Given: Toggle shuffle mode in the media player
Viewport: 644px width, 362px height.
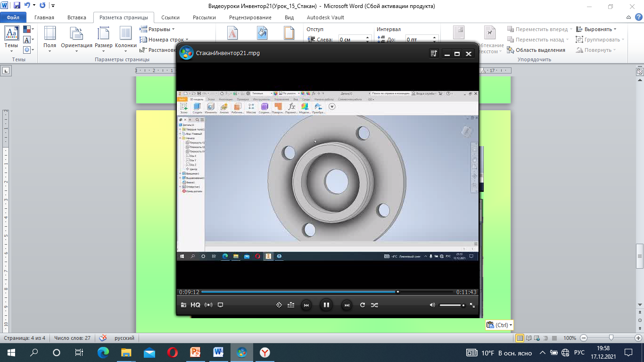Looking at the screenshot, I should [x=374, y=305].
